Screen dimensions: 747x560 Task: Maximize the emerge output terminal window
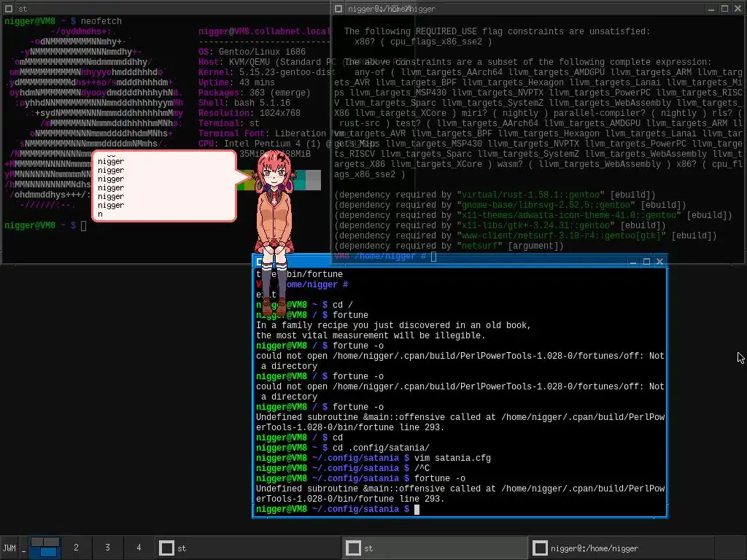tap(724, 9)
